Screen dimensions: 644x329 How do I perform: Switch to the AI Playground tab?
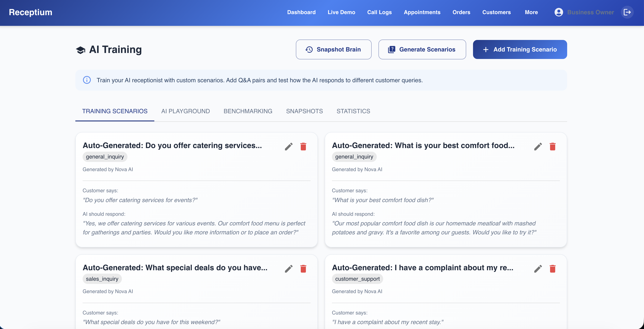pyautogui.click(x=185, y=111)
